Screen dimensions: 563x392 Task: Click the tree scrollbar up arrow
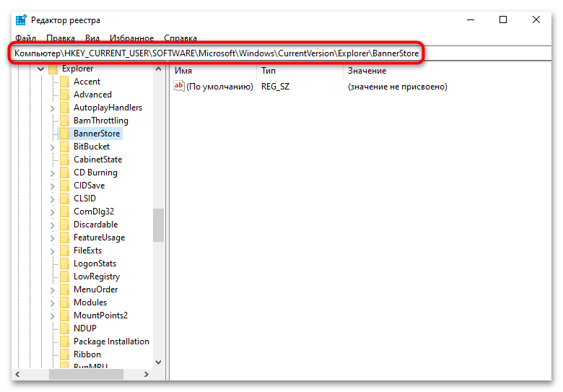(x=158, y=69)
